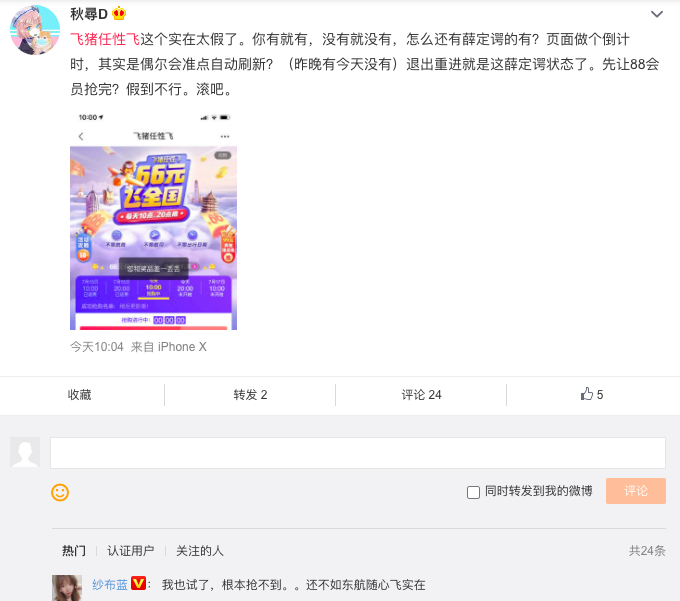This screenshot has width=680, height=601.
Task: Open the 飞猪任性飞 pink topic link
Action: (105, 39)
